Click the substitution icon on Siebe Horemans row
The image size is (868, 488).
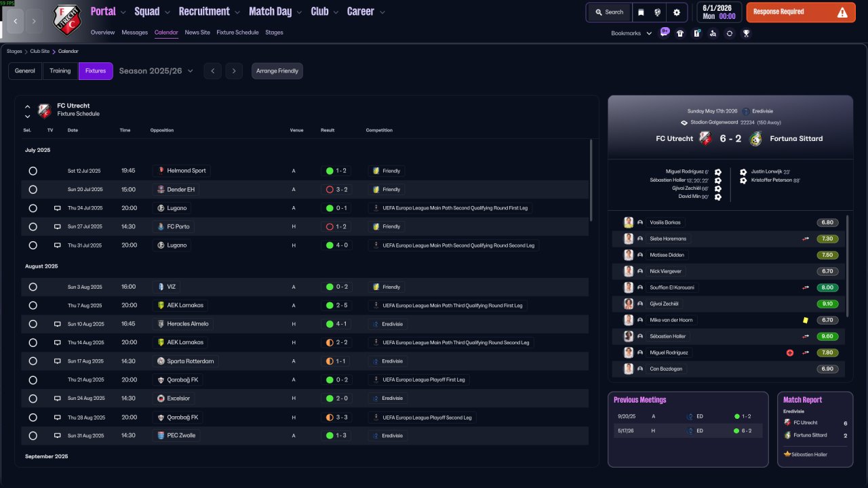point(806,239)
